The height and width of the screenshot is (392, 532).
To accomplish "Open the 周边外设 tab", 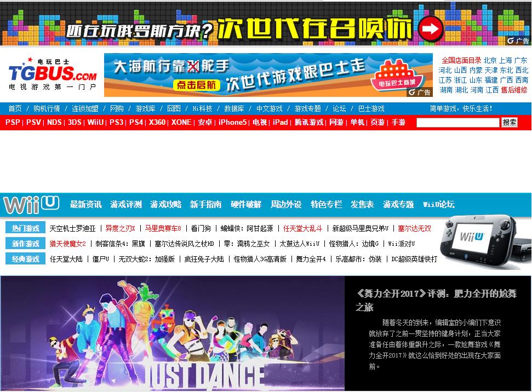I will [x=286, y=204].
